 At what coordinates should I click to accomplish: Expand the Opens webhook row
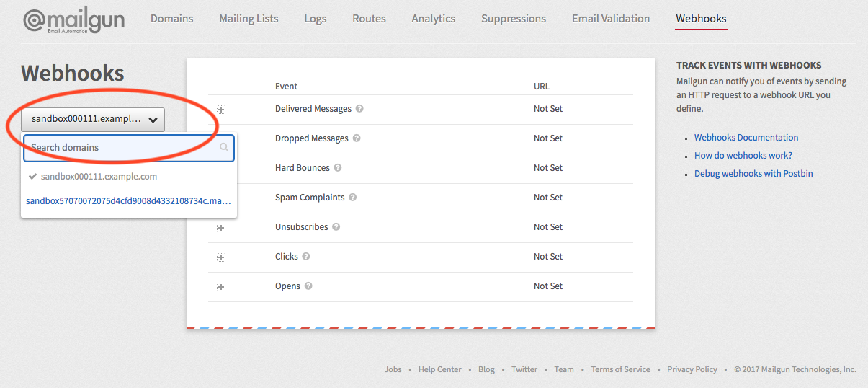point(221,287)
